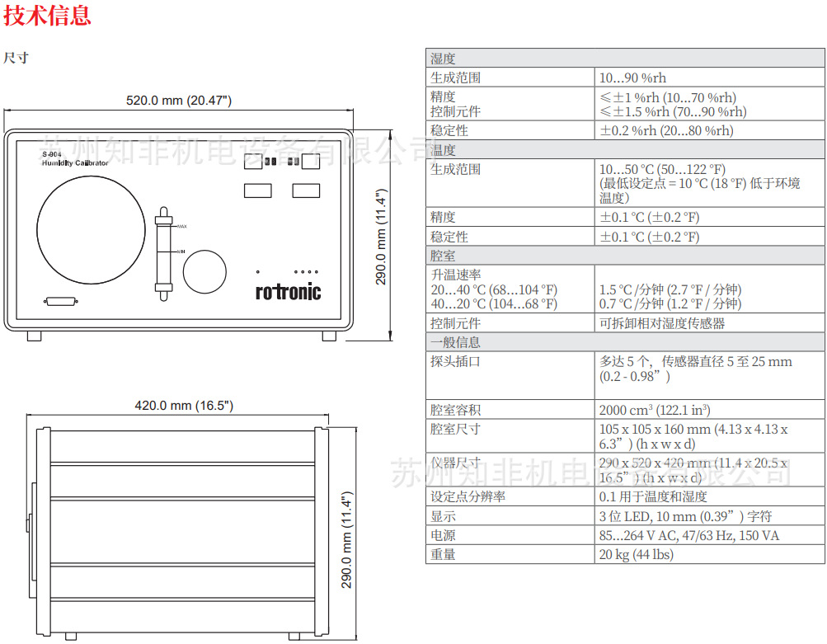Click the 0.7 °C /分钟 cooling rate value

pos(670,303)
